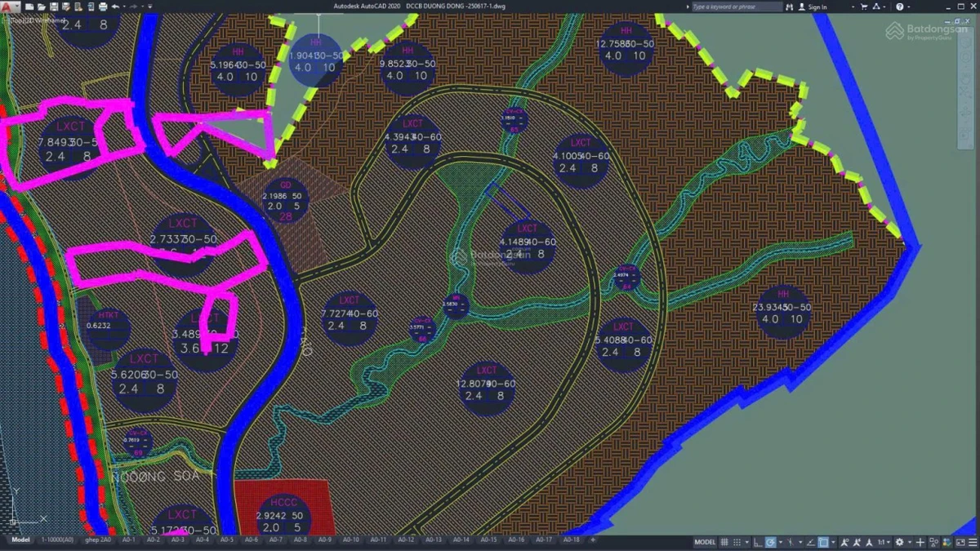The image size is (980, 551).
Task: Expand the polar tracking settings arrow
Action: [x=779, y=541]
